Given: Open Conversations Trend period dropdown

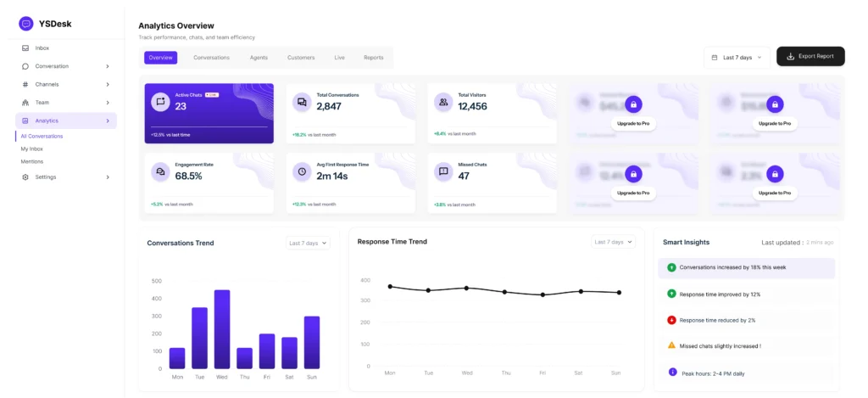Looking at the screenshot, I should (308, 243).
